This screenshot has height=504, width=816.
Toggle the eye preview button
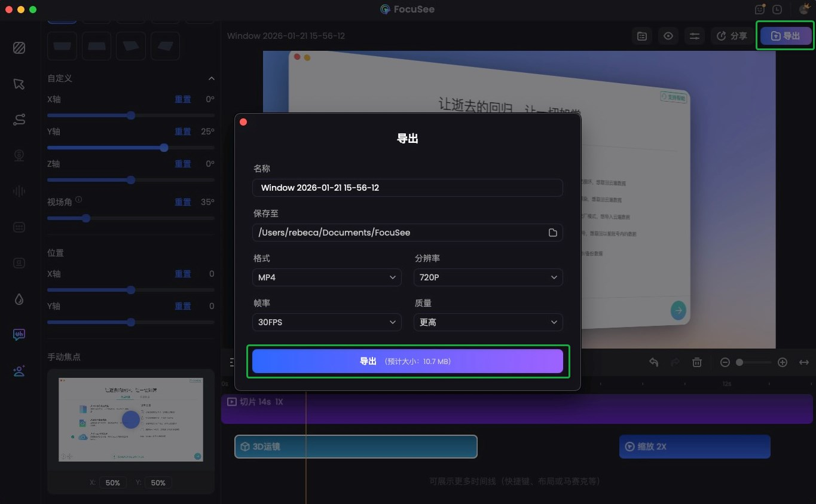(x=668, y=36)
